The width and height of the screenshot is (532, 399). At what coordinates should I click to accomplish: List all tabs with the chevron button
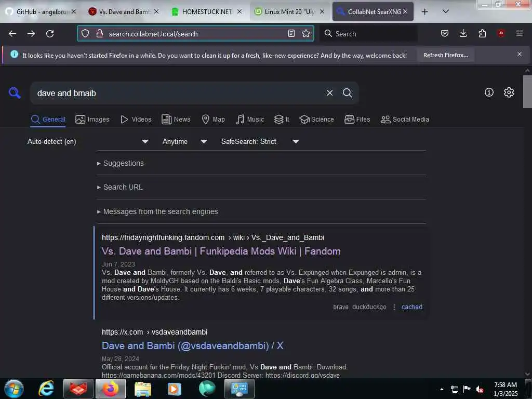tap(446, 11)
